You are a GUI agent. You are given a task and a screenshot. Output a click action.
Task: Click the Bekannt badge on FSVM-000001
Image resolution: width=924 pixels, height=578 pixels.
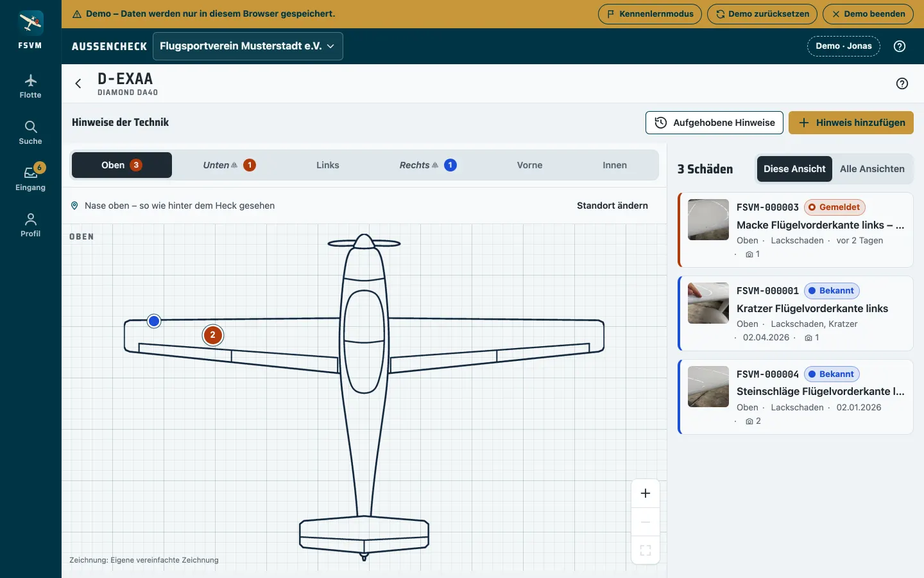pyautogui.click(x=832, y=291)
